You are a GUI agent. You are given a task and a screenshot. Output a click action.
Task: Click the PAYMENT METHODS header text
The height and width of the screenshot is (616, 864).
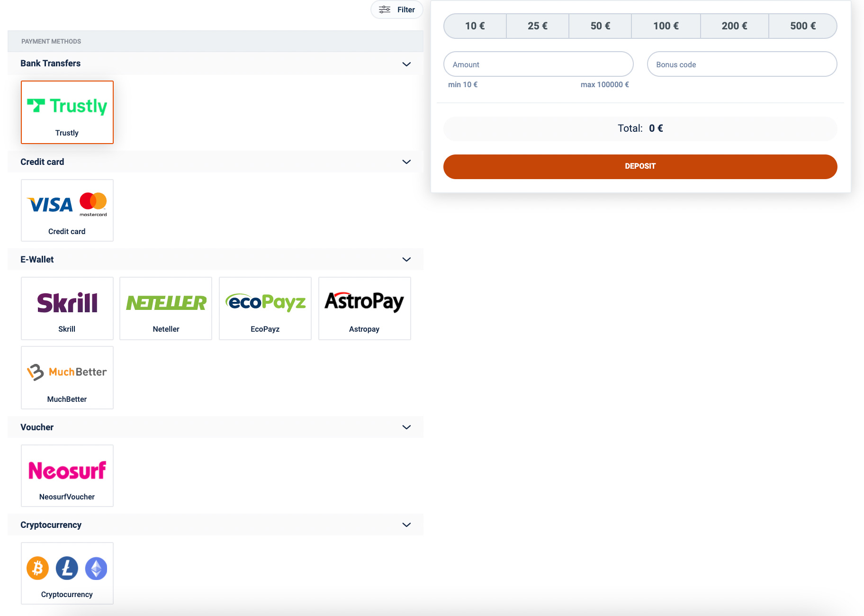(51, 41)
